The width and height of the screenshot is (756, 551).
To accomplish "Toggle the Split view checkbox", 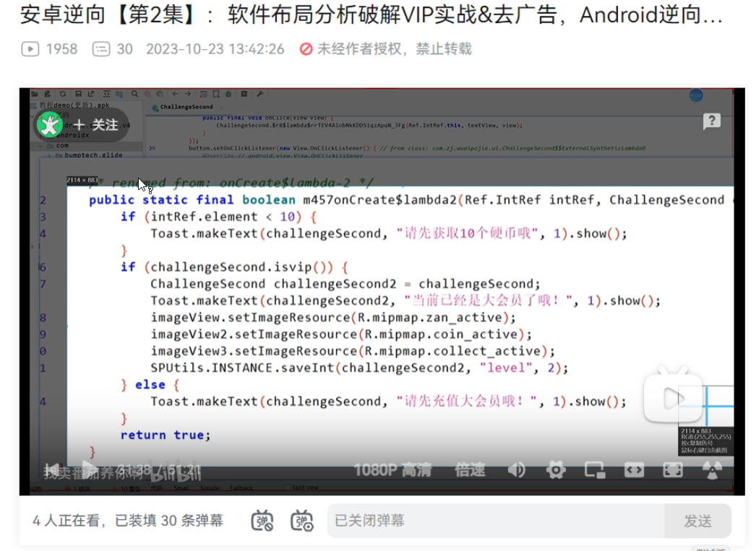I will pos(288,487).
